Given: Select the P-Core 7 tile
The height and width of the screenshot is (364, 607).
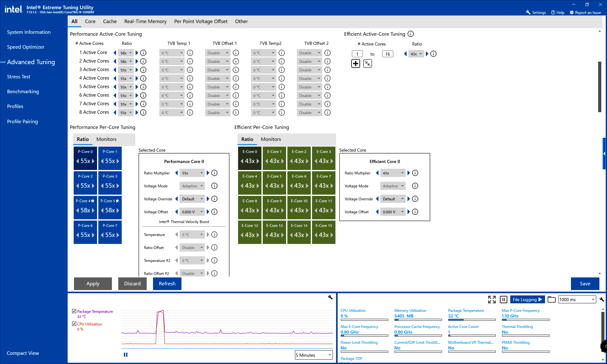Looking at the screenshot, I should tap(110, 232).
